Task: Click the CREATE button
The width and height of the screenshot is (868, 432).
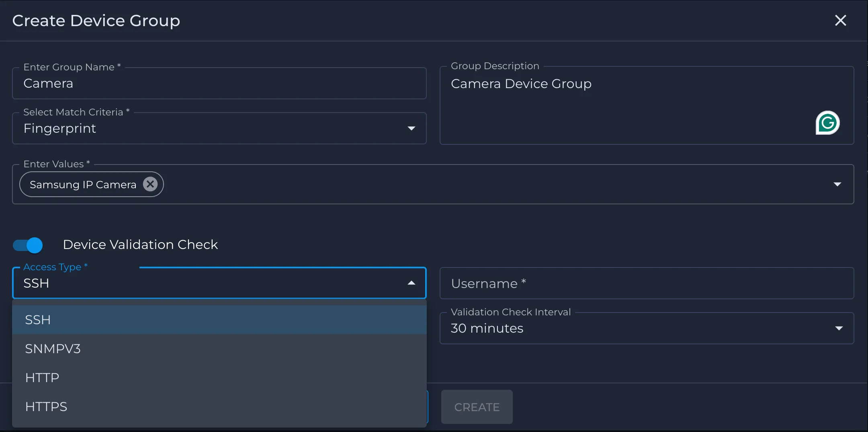Action: pyautogui.click(x=477, y=407)
